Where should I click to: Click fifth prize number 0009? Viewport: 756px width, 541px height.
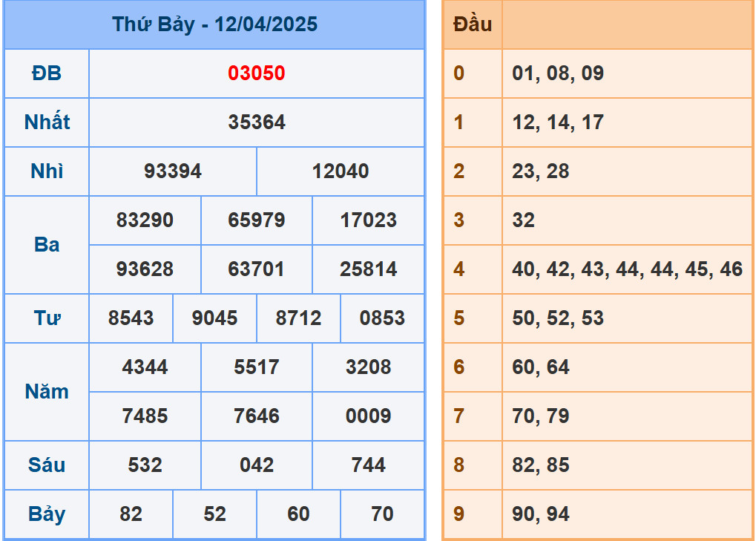(369, 416)
